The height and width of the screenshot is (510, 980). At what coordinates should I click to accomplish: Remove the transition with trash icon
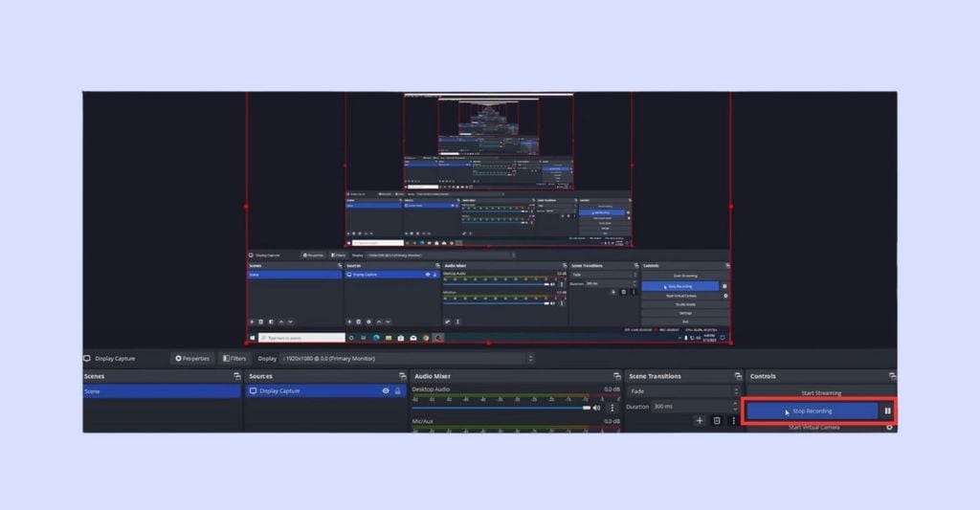point(717,421)
